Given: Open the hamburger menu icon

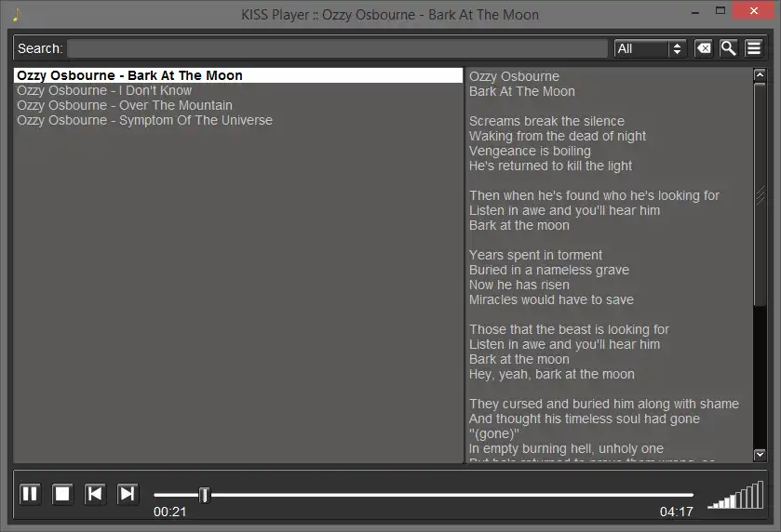Looking at the screenshot, I should click(x=754, y=48).
